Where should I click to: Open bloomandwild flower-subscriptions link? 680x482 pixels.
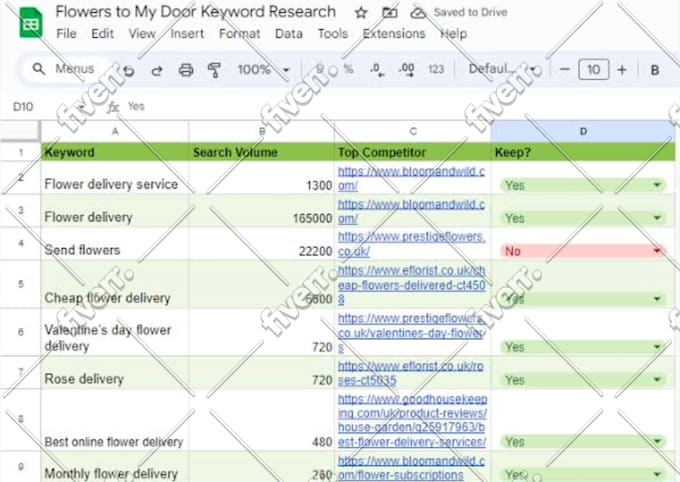(411, 468)
